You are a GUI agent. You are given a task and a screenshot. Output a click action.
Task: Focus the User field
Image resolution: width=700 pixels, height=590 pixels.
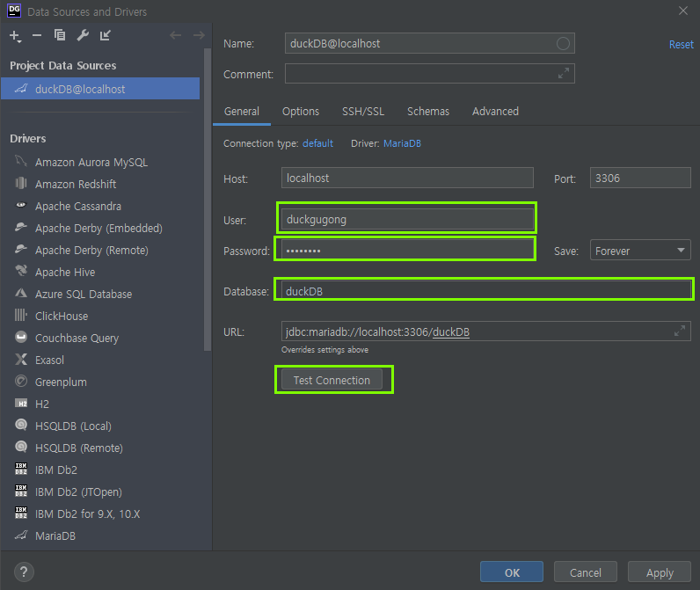coord(407,219)
